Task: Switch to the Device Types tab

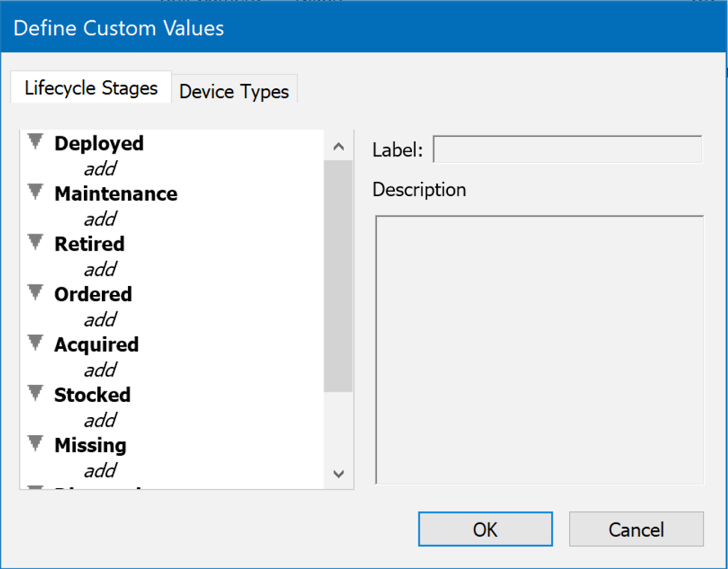Action: coord(234,91)
